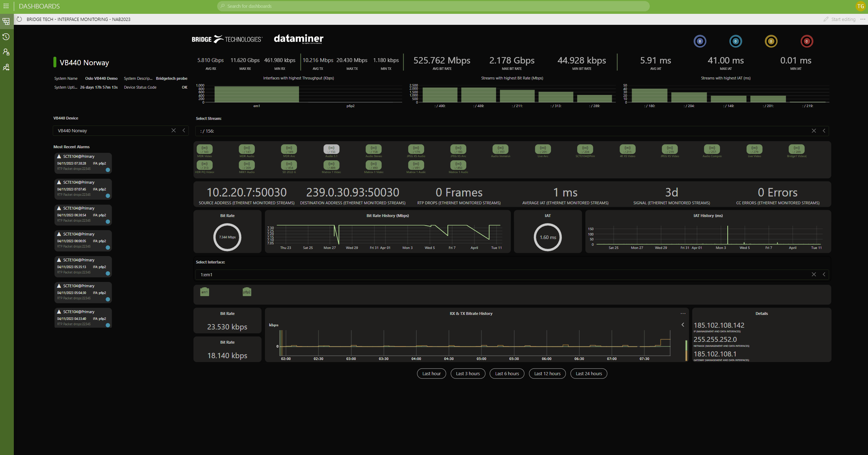The image size is (868, 455).
Task: Select stream 211 4K XS Video
Action: (x=627, y=149)
